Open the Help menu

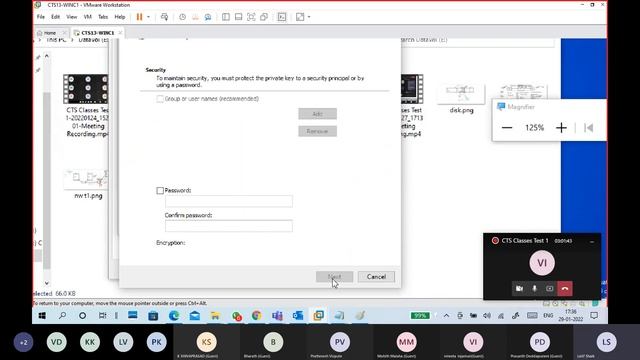click(x=120, y=17)
